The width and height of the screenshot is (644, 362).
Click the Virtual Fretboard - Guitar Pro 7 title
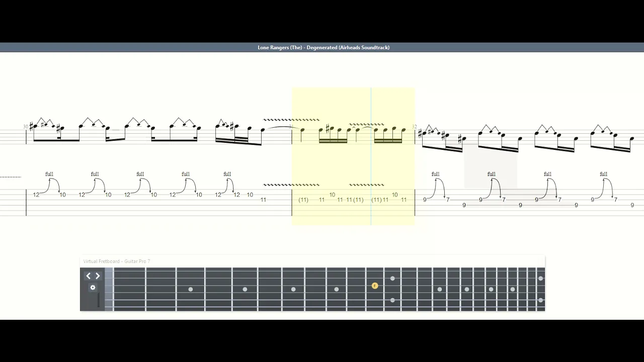(117, 261)
